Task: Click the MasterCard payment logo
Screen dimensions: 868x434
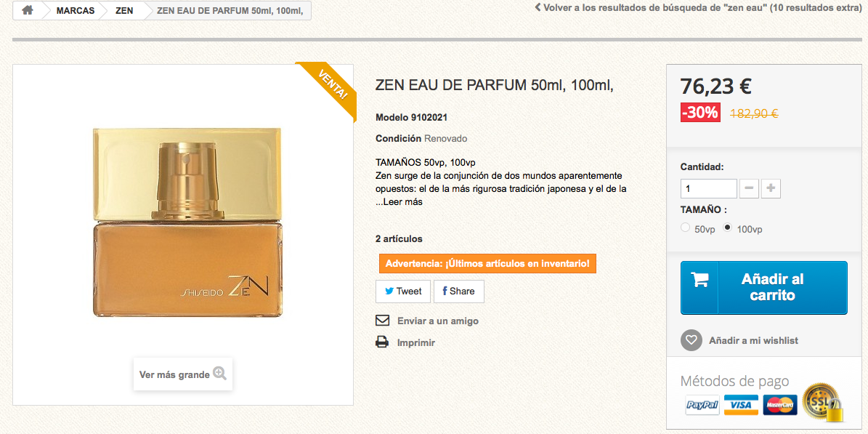Action: point(779,405)
